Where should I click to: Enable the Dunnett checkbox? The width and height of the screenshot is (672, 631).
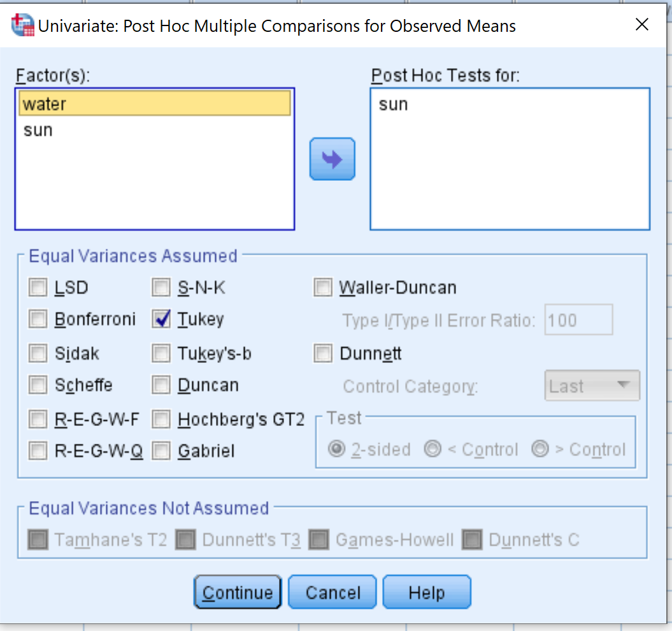point(323,353)
